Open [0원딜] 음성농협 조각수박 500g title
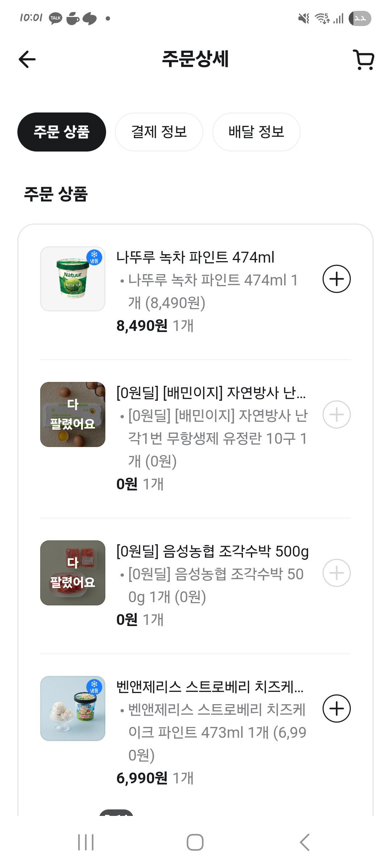 (213, 551)
